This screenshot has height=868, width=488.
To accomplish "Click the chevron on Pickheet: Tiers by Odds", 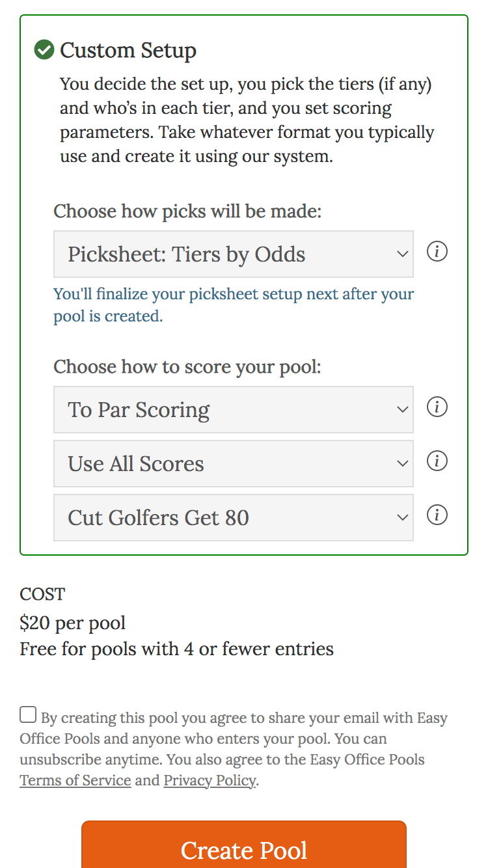I will click(401, 254).
